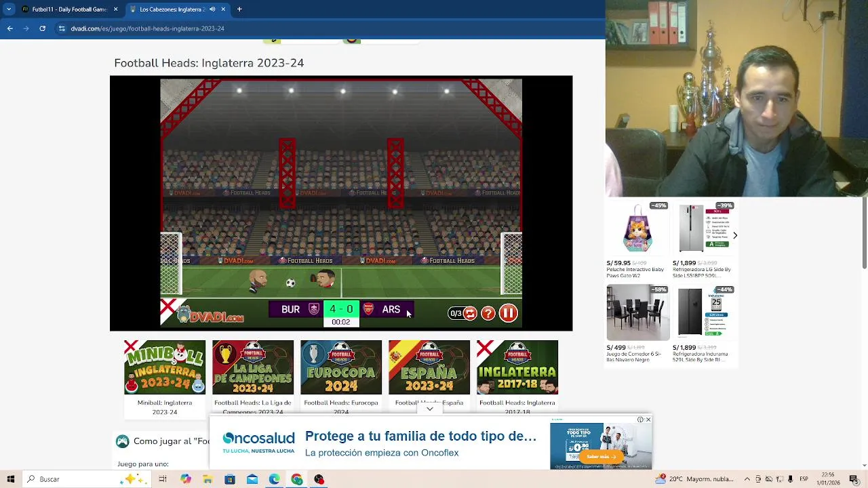Screen dimensions: 868x488
Task: Close the Futbol11 tab
Action: click(115, 9)
